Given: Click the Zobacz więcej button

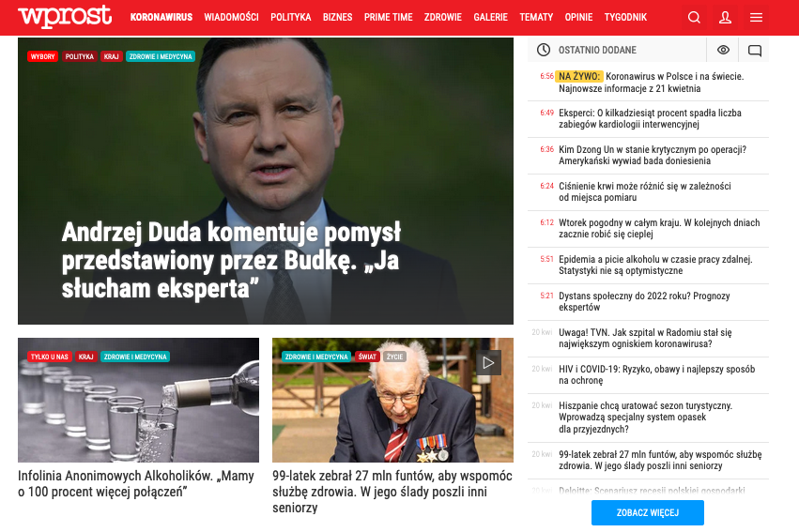Looking at the screenshot, I should (648, 512).
